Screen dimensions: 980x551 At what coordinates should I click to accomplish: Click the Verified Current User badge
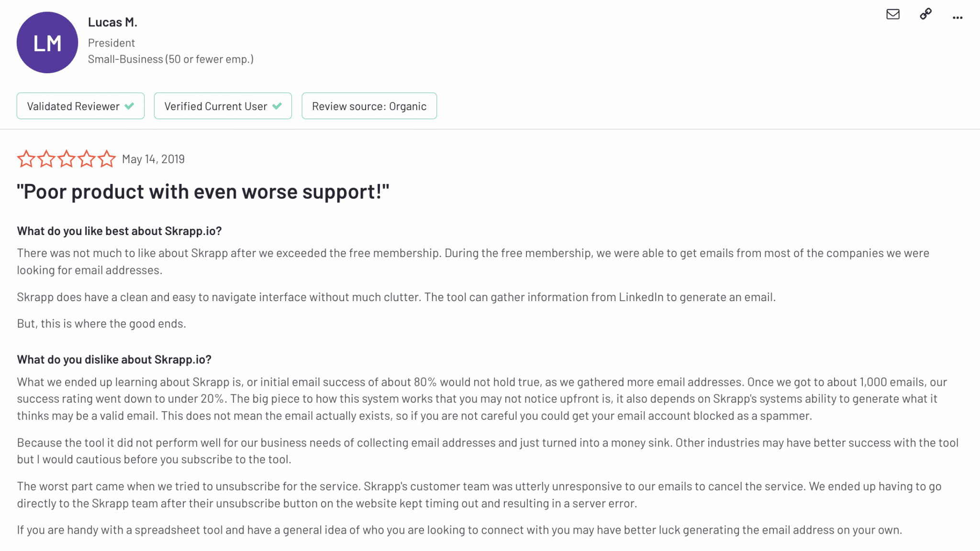click(x=223, y=106)
